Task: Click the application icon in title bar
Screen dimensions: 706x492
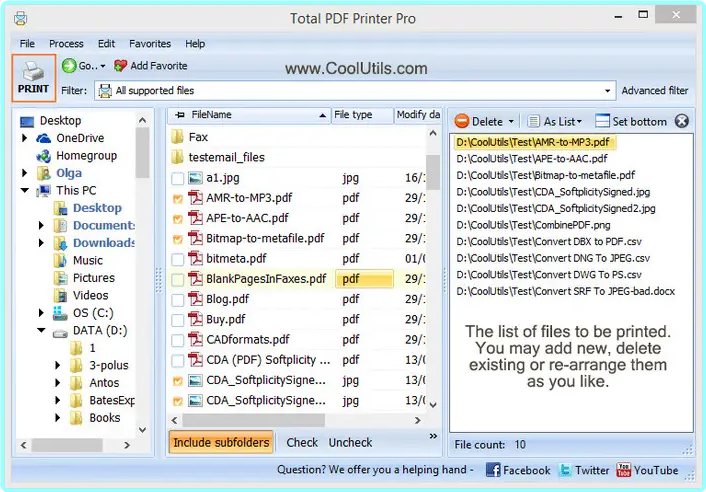Action: coord(20,18)
